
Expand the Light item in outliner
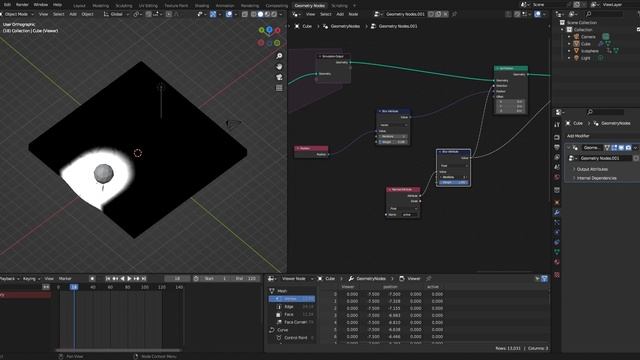click(569, 58)
